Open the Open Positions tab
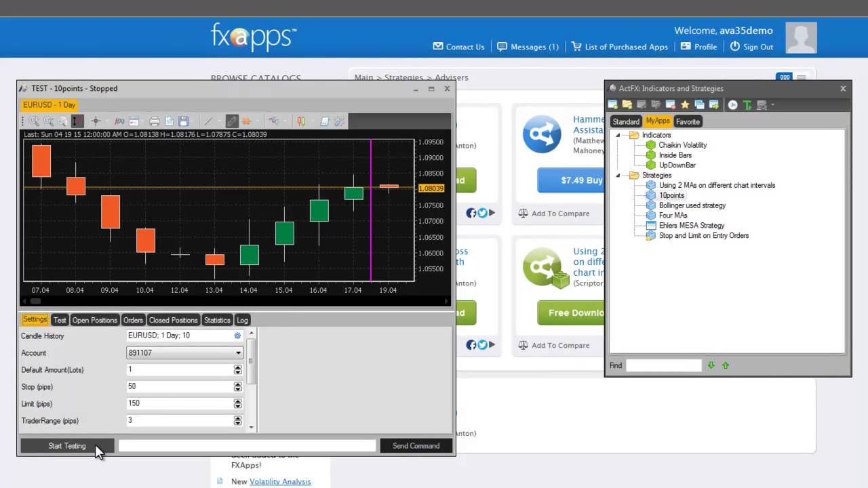 click(x=95, y=320)
